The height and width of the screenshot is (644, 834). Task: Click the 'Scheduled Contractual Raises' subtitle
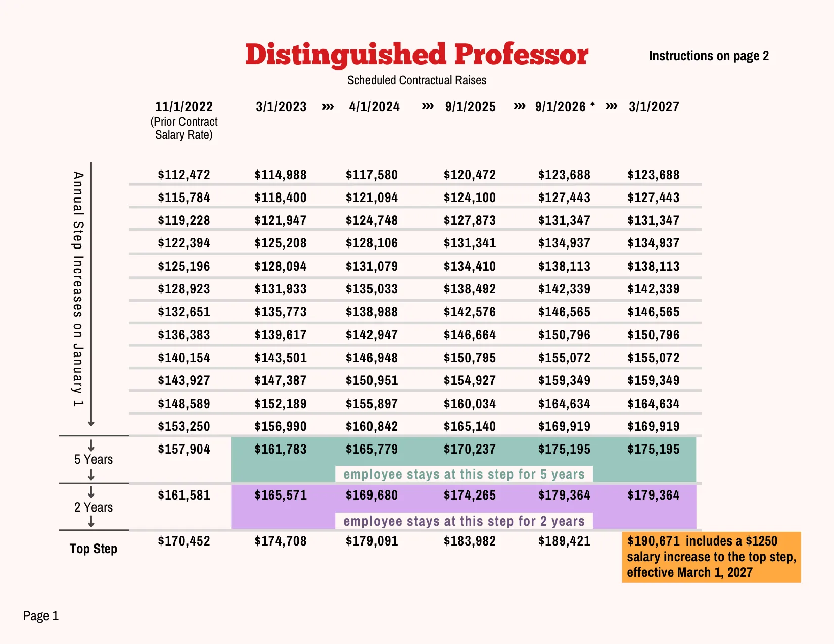416,80
